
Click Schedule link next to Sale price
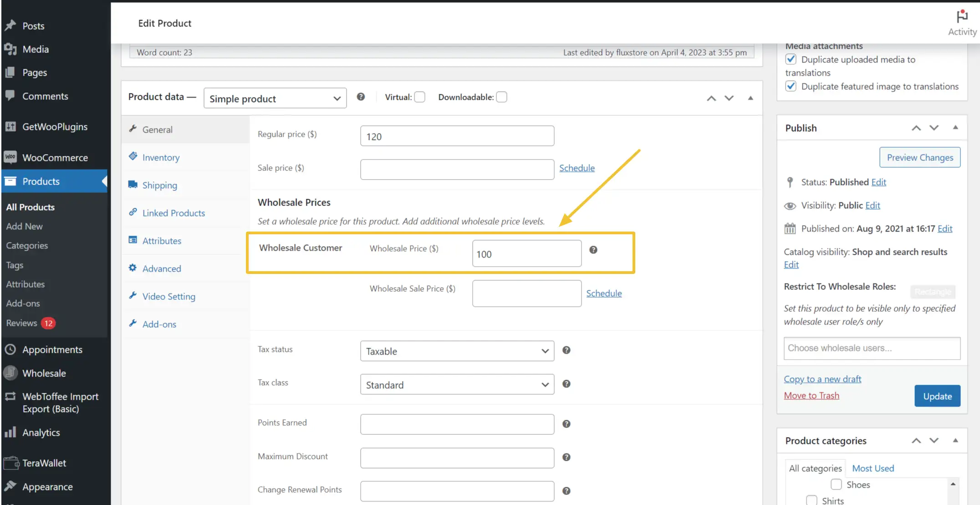click(x=577, y=168)
